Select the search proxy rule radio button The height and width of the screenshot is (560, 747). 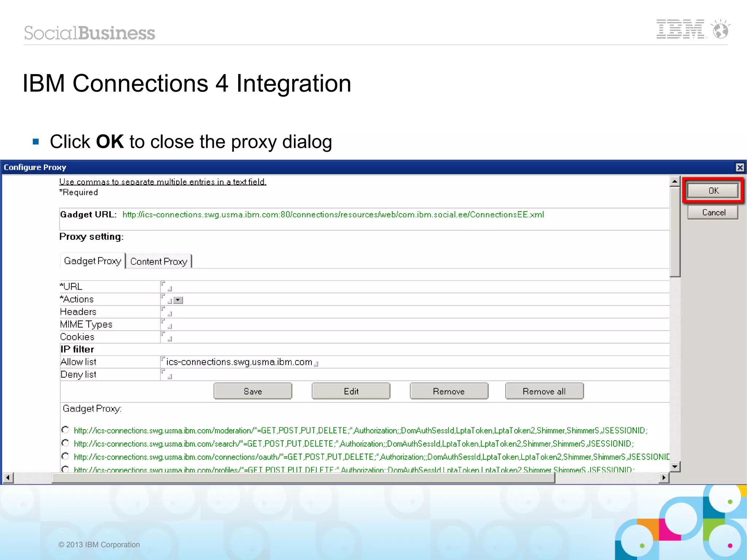(65, 443)
